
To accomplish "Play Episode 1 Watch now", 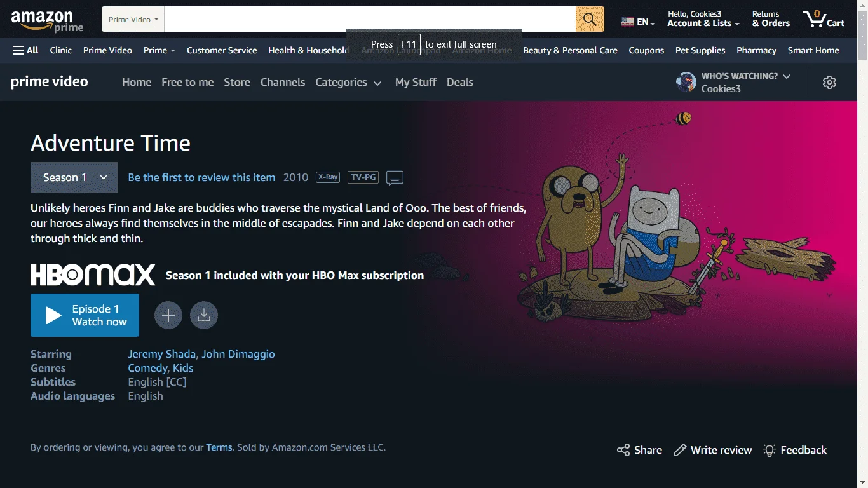I will [x=85, y=315].
